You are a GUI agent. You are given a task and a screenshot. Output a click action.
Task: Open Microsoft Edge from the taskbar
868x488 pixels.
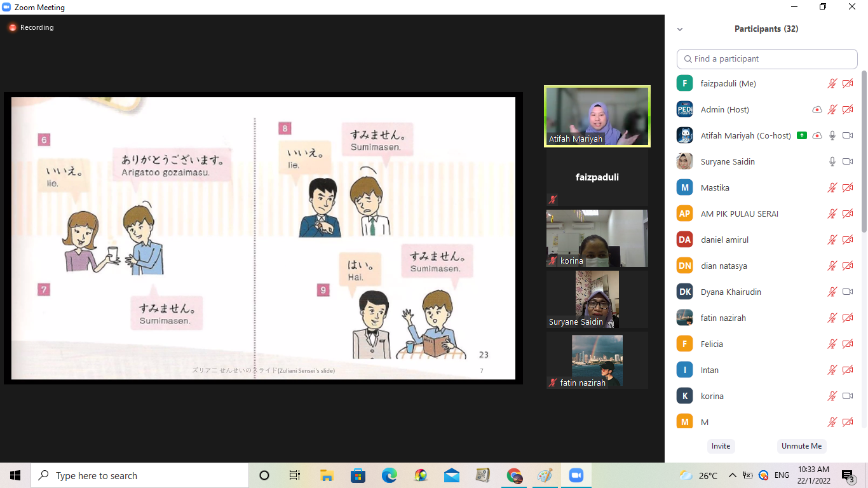(390, 475)
